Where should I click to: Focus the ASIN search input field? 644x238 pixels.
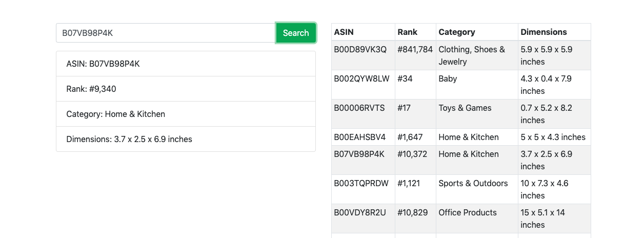pyautogui.click(x=166, y=33)
